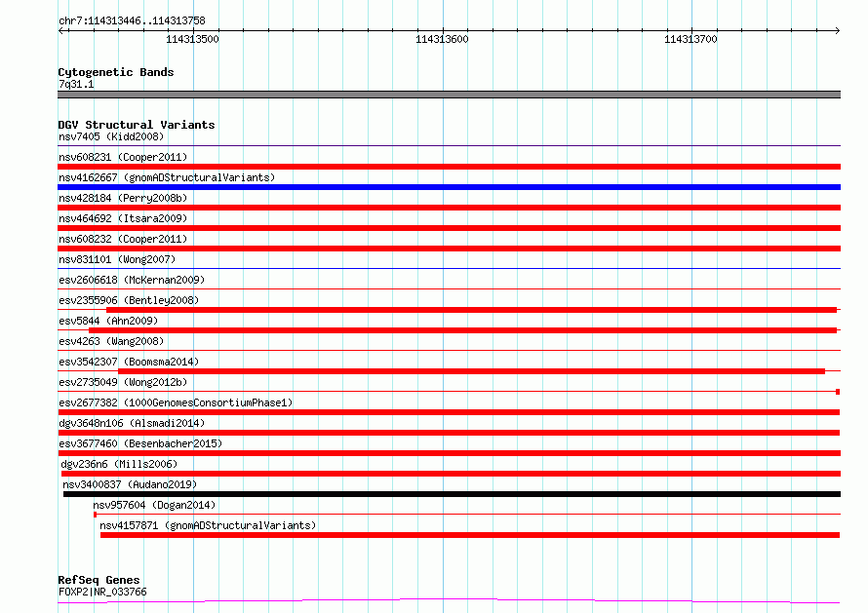Click ruler position 114313500
Screen dimensions: 868x613
pos(193,39)
